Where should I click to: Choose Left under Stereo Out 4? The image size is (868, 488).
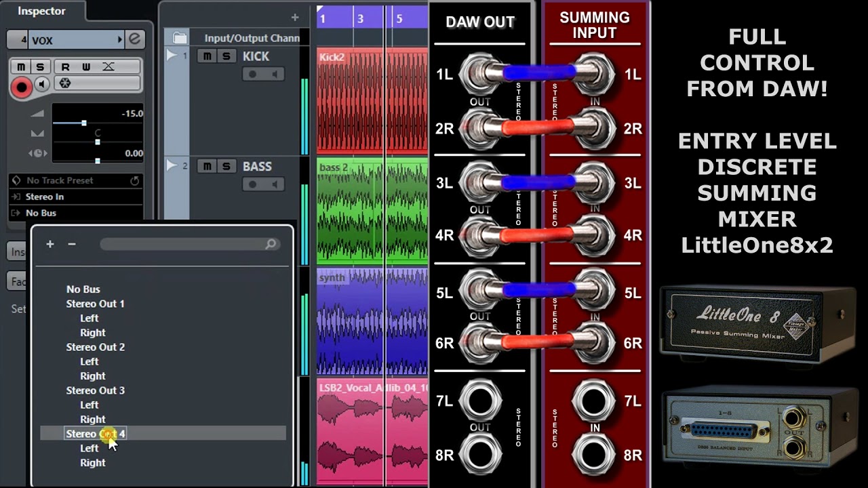click(90, 448)
